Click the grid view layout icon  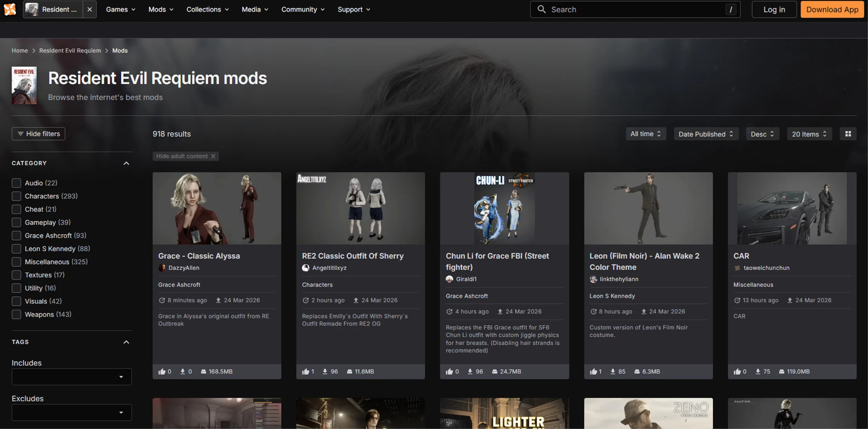[x=848, y=134]
